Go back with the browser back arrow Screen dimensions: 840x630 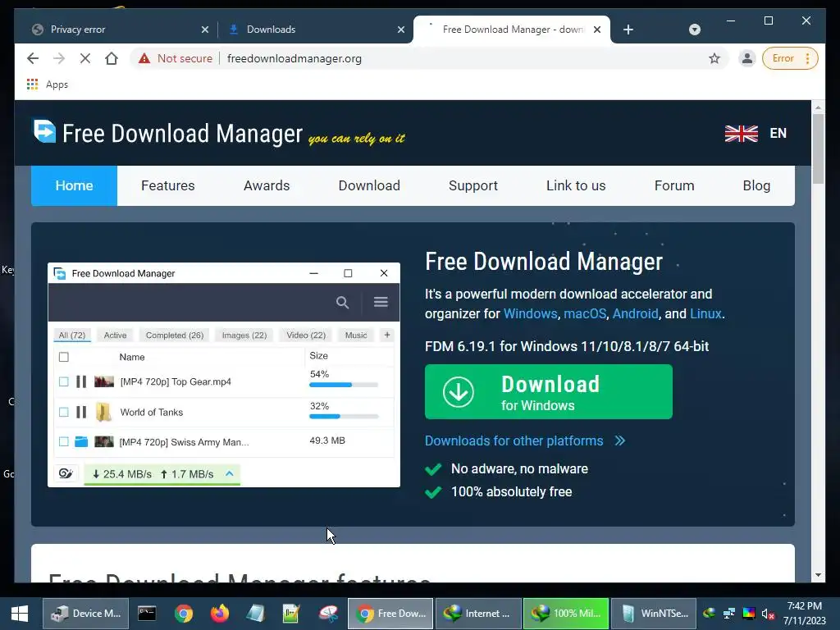pos(33,58)
